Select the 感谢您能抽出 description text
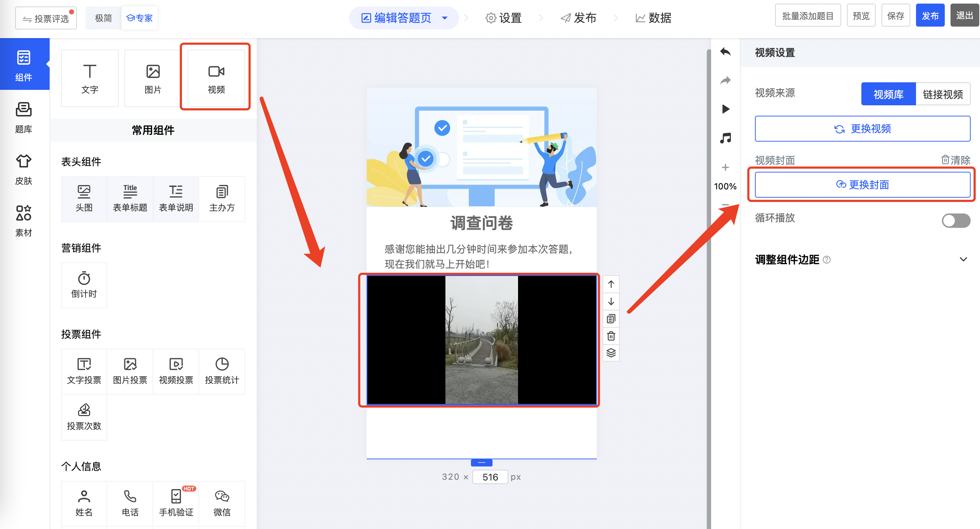 [478, 256]
